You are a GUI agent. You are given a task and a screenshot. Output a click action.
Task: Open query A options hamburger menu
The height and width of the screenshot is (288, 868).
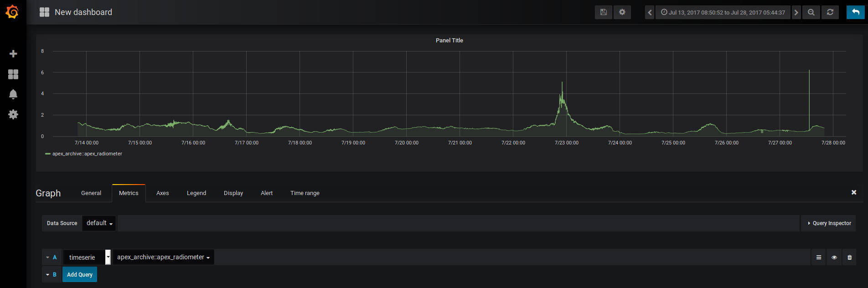(x=819, y=257)
